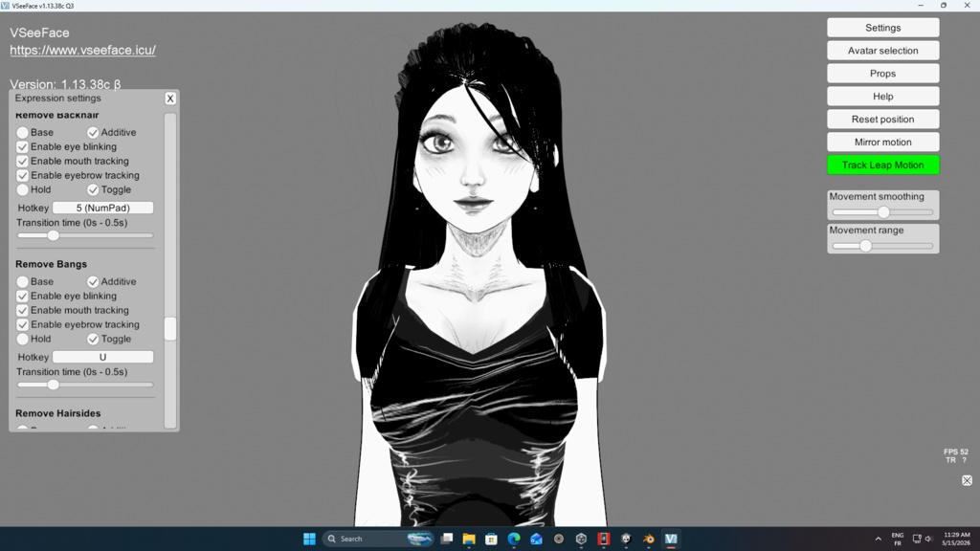Open the vseeface.icu website link
The height and width of the screenshot is (551, 980).
pyautogui.click(x=82, y=50)
